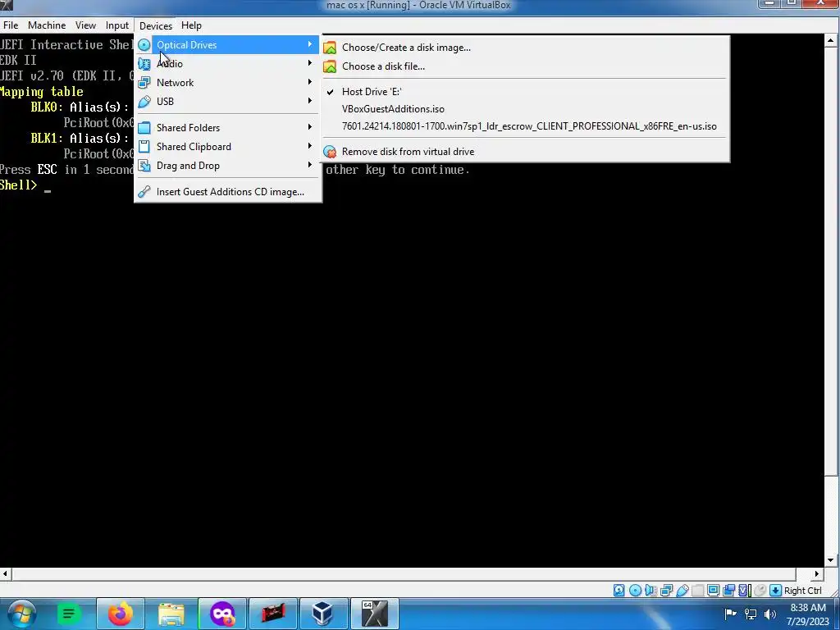
Task: Click the vertical scrollbar up arrow
Action: 831,40
